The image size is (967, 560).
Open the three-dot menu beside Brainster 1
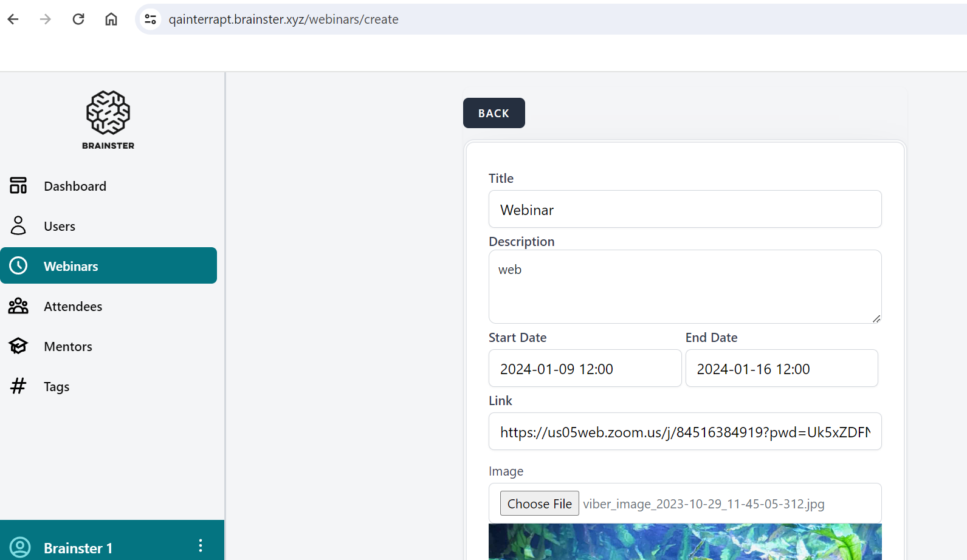coord(201,546)
